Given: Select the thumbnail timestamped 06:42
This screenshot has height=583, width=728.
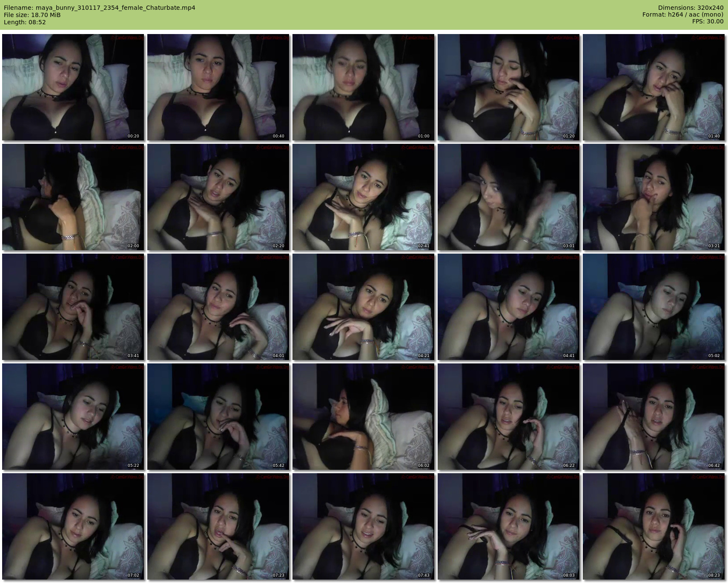Looking at the screenshot, I should 653,417.
